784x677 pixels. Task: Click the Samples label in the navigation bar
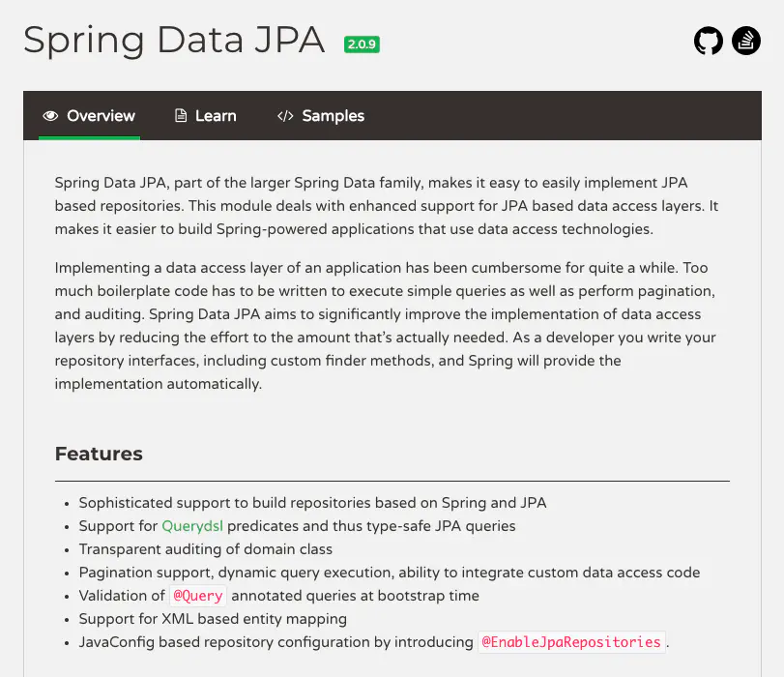click(334, 115)
